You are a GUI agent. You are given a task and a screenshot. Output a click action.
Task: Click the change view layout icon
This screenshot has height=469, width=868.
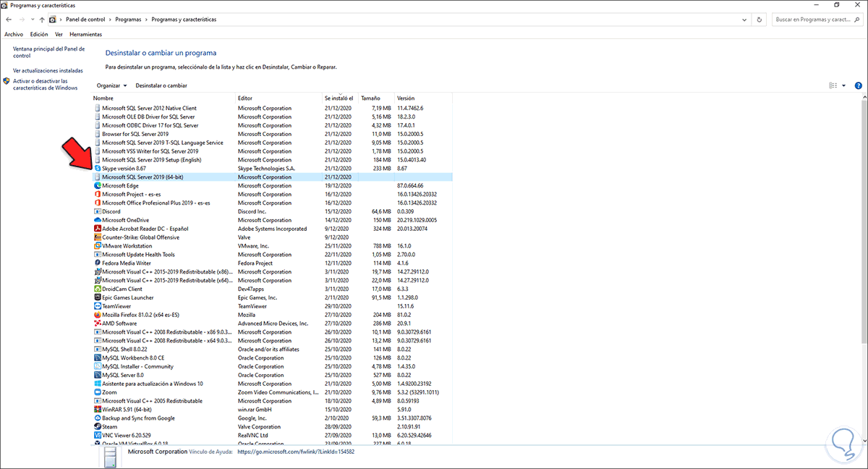(832, 85)
